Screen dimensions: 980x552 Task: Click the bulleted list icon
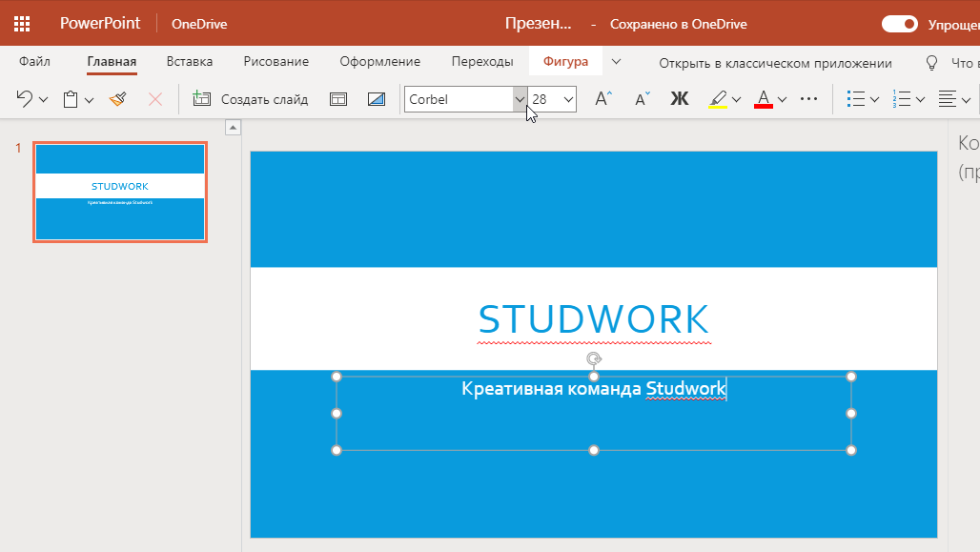(856, 99)
